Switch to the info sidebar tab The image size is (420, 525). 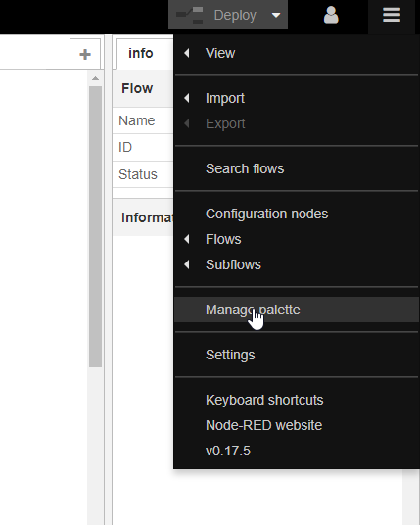(x=141, y=53)
